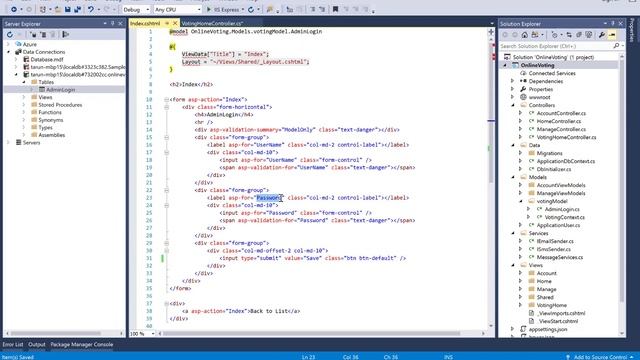Click the Navigate Backward toolbar icon

click(x=13, y=9)
